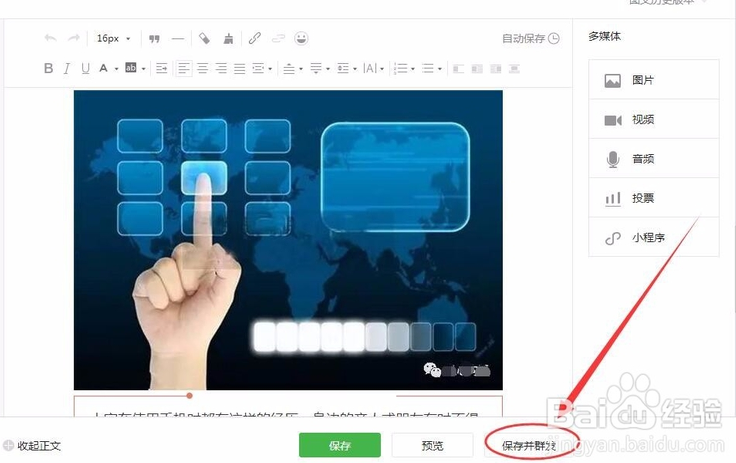
Task: Insert a blockquote with the quote icon
Action: [154, 39]
